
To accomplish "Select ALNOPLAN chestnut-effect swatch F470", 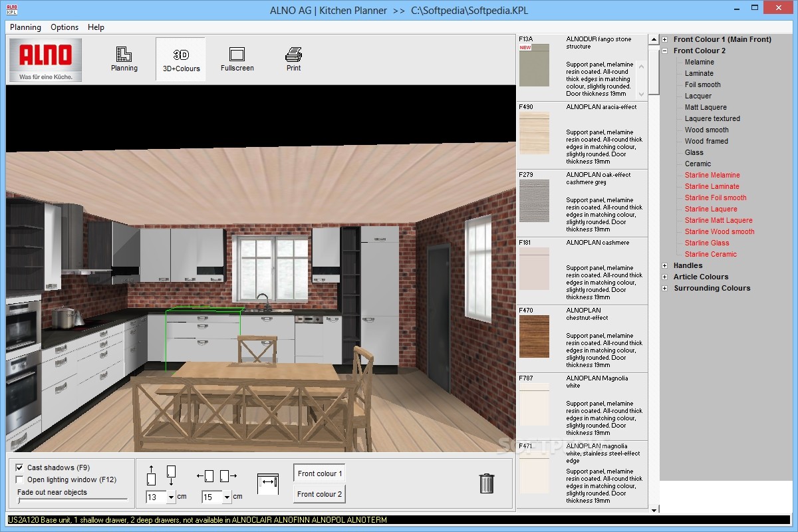I will (534, 336).
